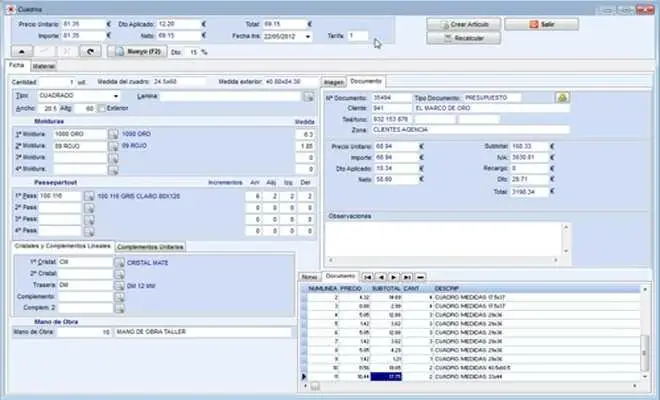Click the Dto percentage field

190,52
